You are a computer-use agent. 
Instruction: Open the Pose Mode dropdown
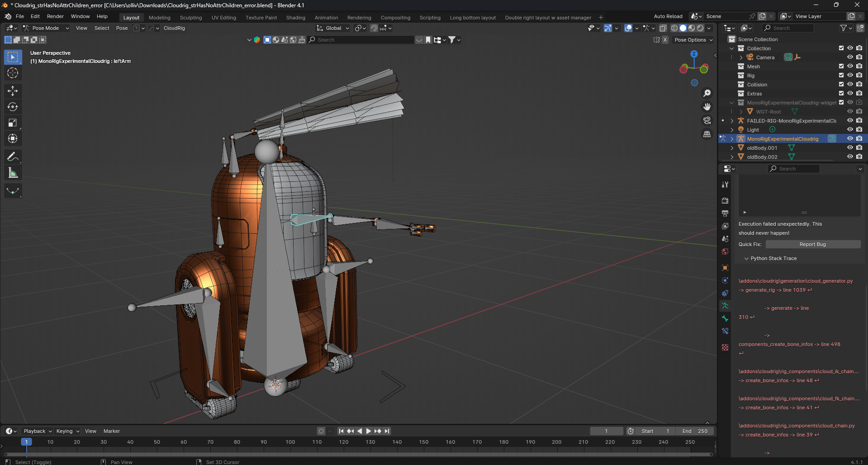(46, 28)
